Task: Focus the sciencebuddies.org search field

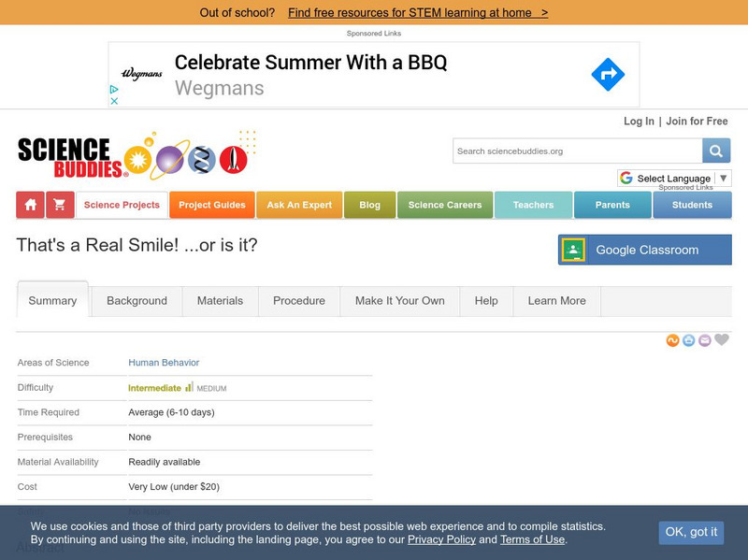Action: 577,151
